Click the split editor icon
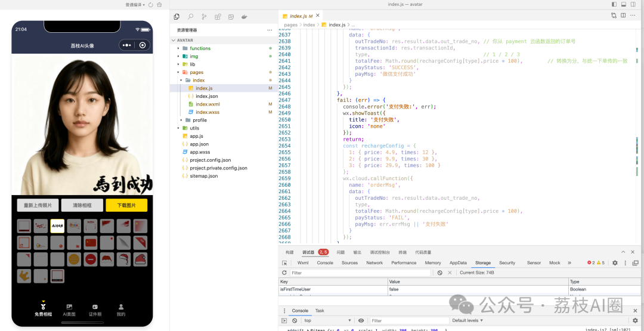Viewport: 644px width, 331px height. click(623, 16)
